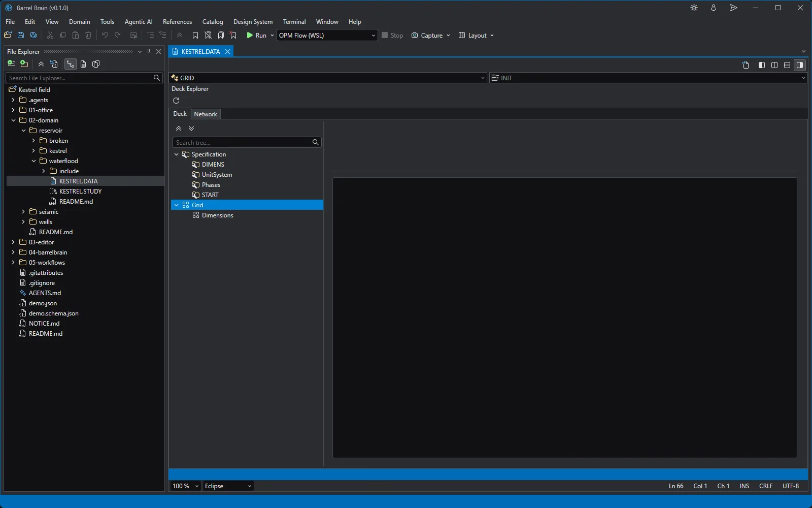
Task: Open the Agentic AI menu
Action: 139,22
